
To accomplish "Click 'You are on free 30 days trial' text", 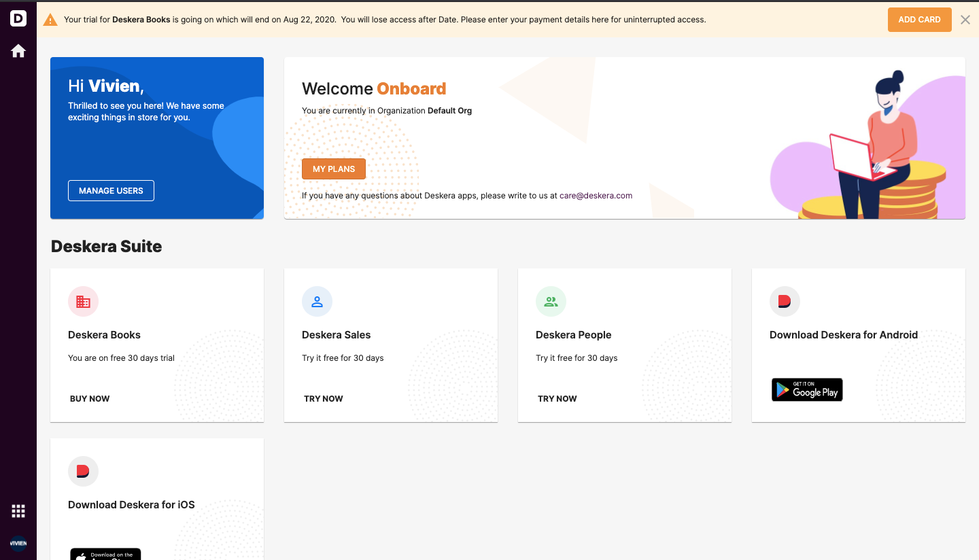I will tap(121, 358).
